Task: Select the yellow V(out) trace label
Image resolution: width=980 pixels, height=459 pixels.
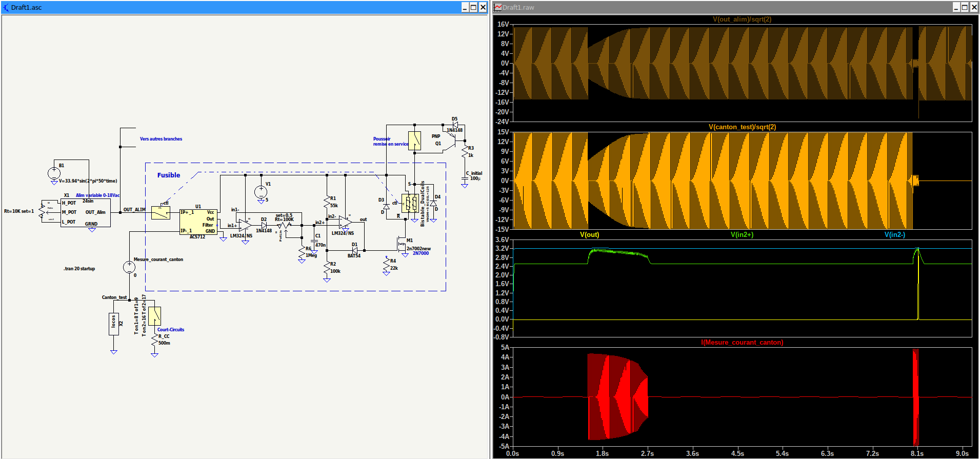Action: pos(589,235)
